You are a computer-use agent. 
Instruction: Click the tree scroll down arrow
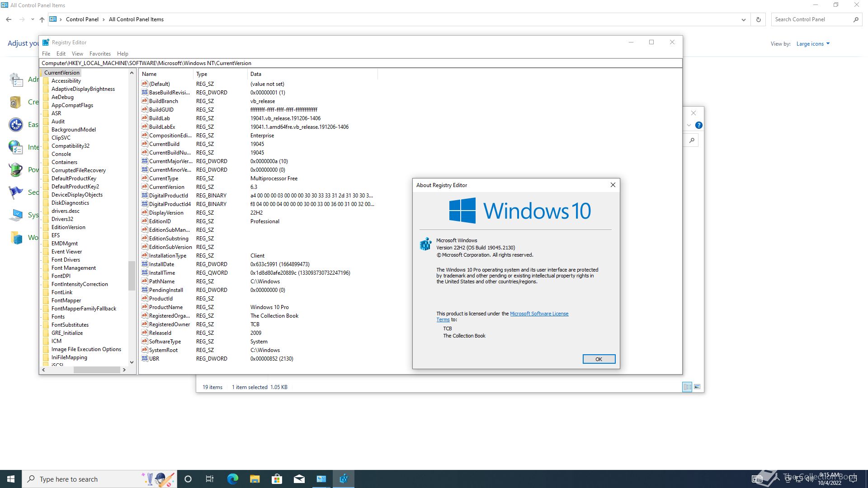[132, 362]
